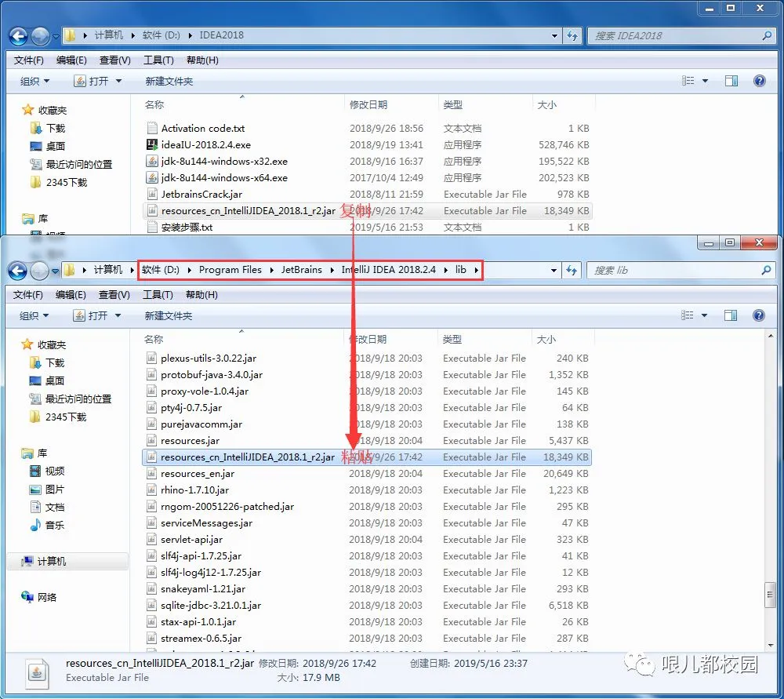Click IDEA2018 breadcrumb in top address bar
Image resolution: width=784 pixels, height=699 pixels.
[x=222, y=35]
